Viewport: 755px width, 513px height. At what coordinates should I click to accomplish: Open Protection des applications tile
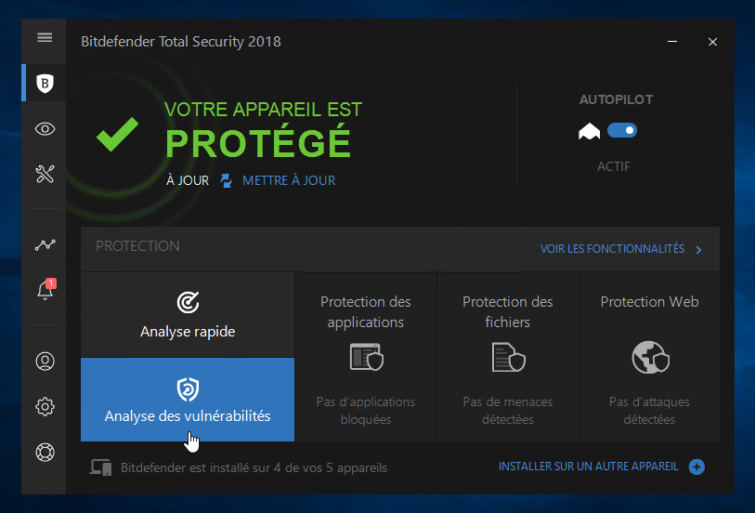pos(365,357)
